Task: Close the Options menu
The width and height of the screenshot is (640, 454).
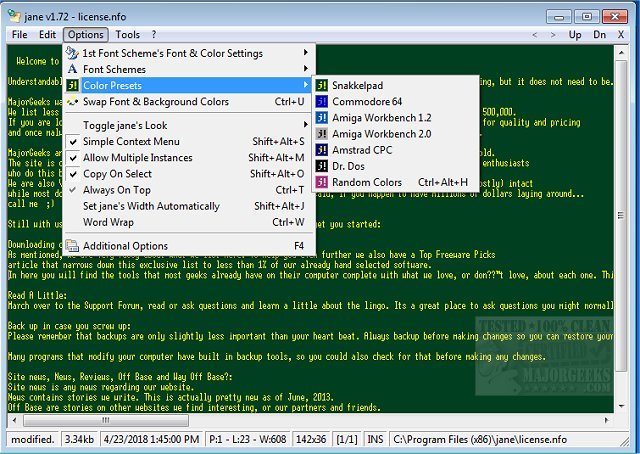Action: click(x=86, y=35)
